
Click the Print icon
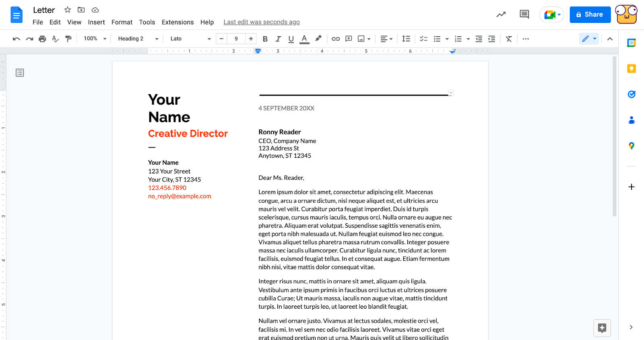(x=42, y=39)
